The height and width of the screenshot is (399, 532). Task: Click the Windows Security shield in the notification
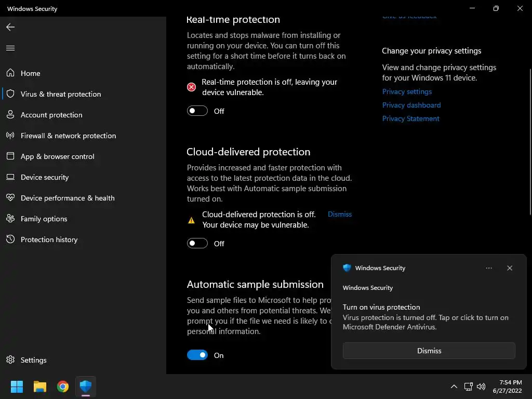pos(347,268)
